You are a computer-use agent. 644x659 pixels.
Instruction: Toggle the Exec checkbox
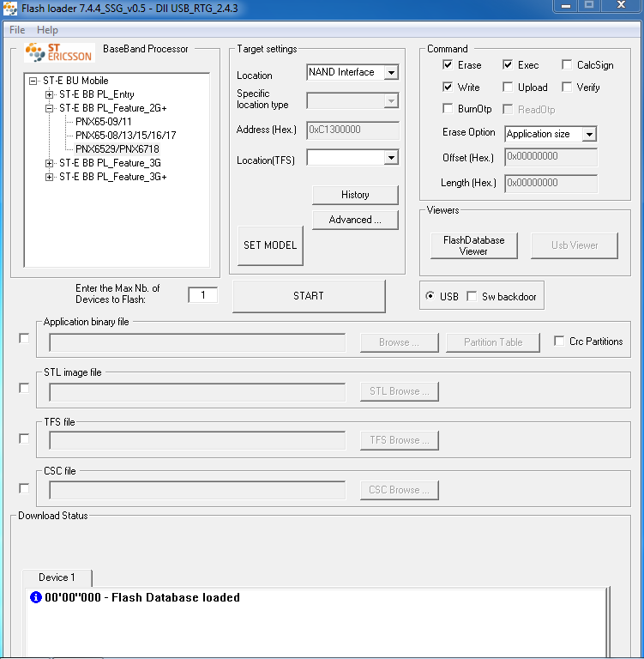(x=508, y=64)
